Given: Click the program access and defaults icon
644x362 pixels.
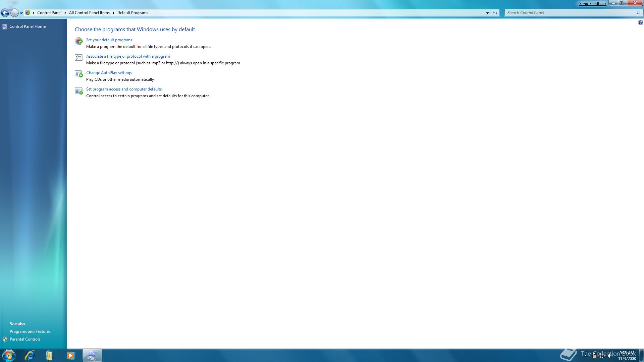Looking at the screenshot, I should click(78, 91).
